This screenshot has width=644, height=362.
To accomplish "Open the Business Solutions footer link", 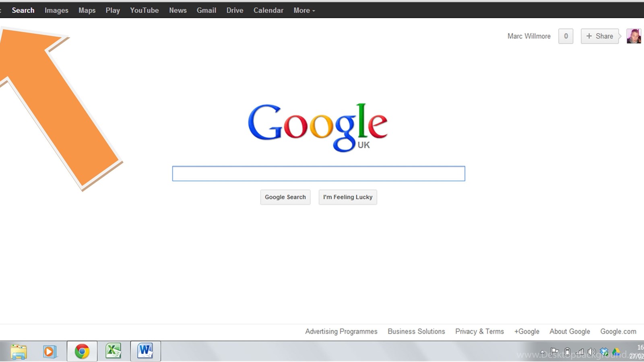I will pos(416,331).
